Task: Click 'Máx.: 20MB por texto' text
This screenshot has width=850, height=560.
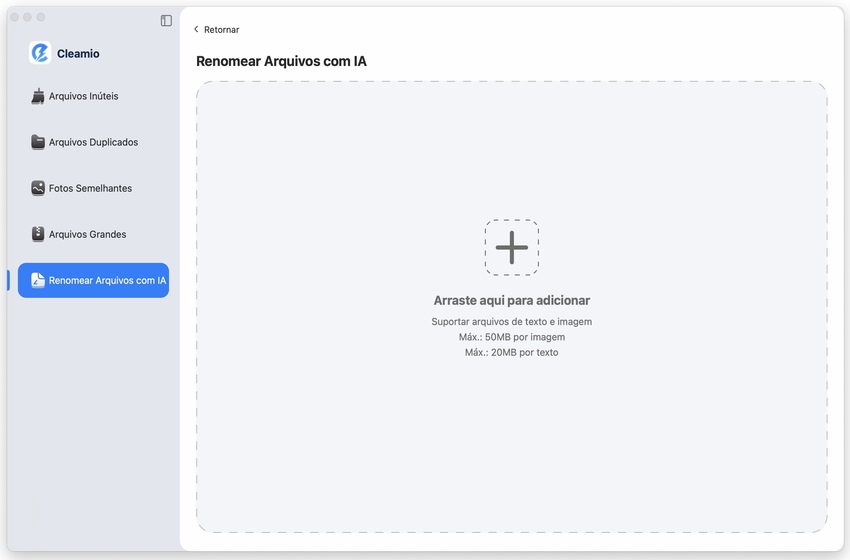Action: pyautogui.click(x=512, y=352)
